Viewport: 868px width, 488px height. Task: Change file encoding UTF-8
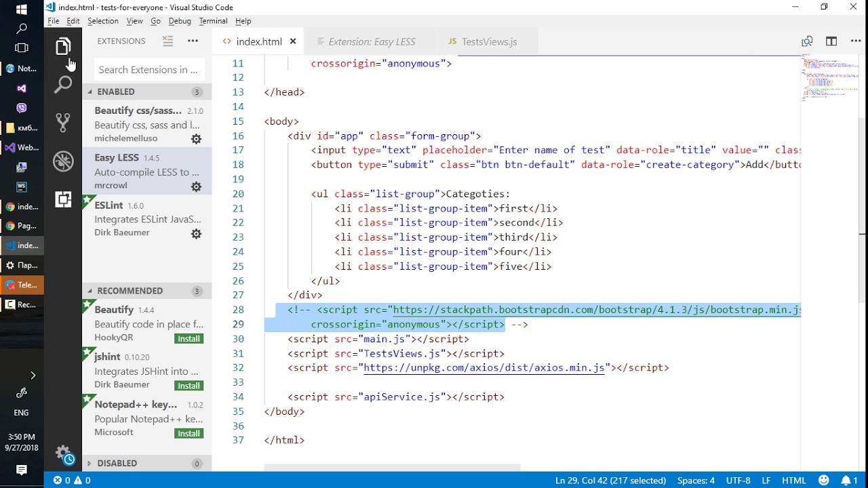tap(738, 481)
